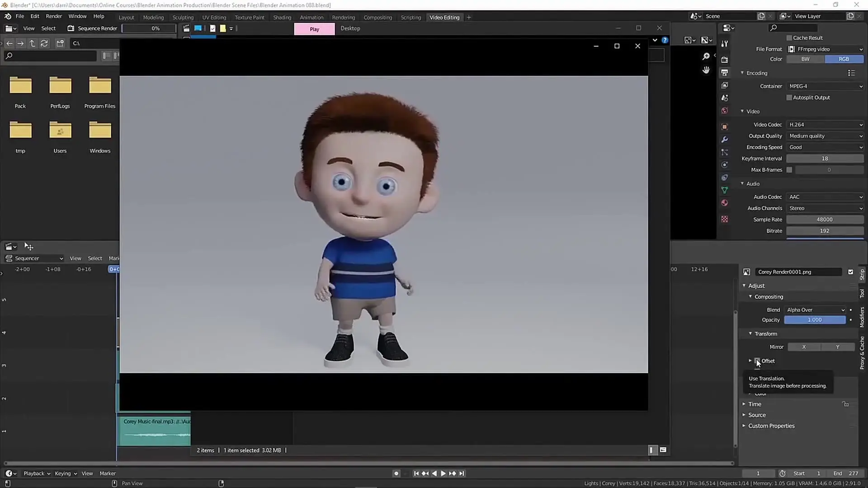Toggle the Max B-frames checkbox
The image size is (868, 488).
[789, 170]
